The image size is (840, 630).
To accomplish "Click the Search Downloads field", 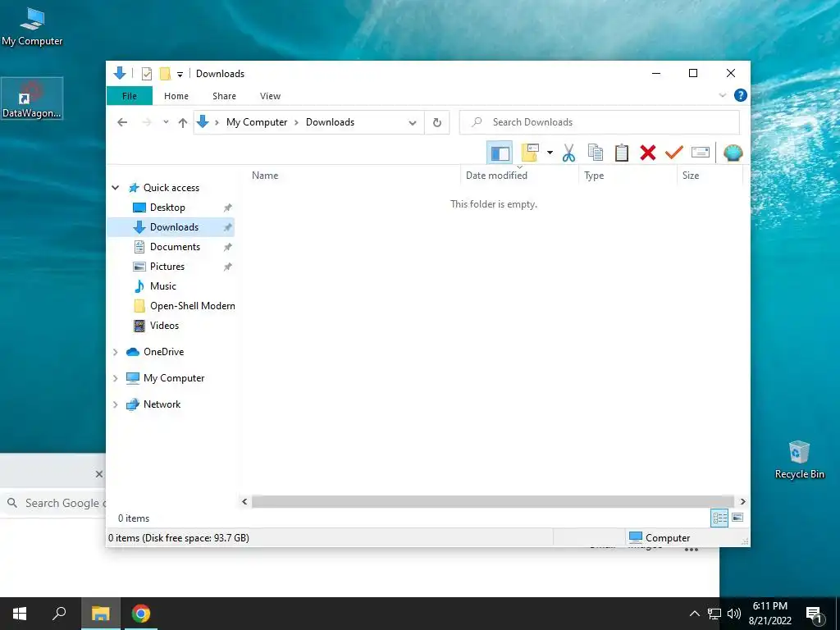I will click(x=600, y=122).
